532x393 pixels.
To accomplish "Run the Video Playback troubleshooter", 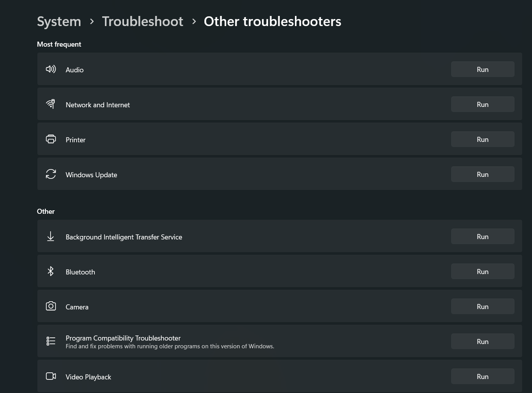I will click(x=483, y=376).
